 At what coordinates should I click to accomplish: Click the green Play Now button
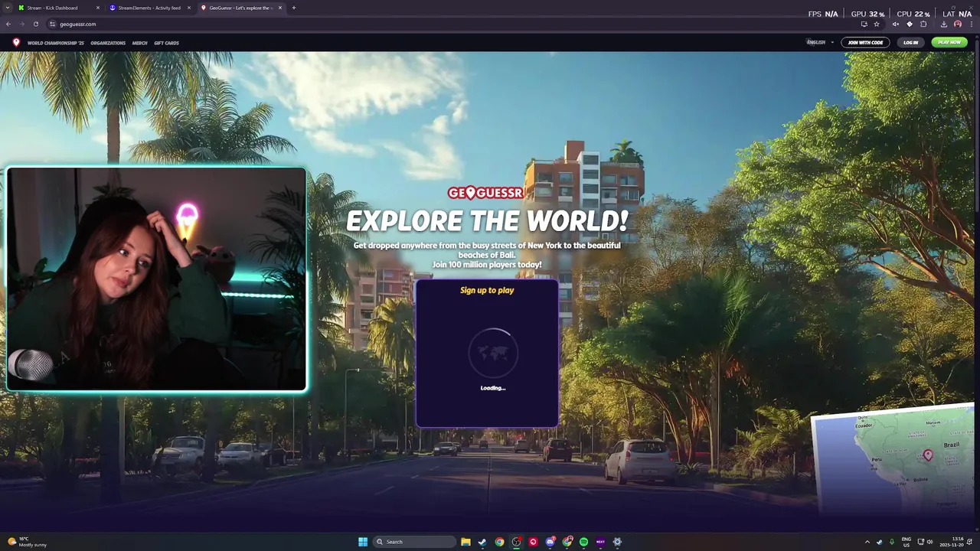949,42
